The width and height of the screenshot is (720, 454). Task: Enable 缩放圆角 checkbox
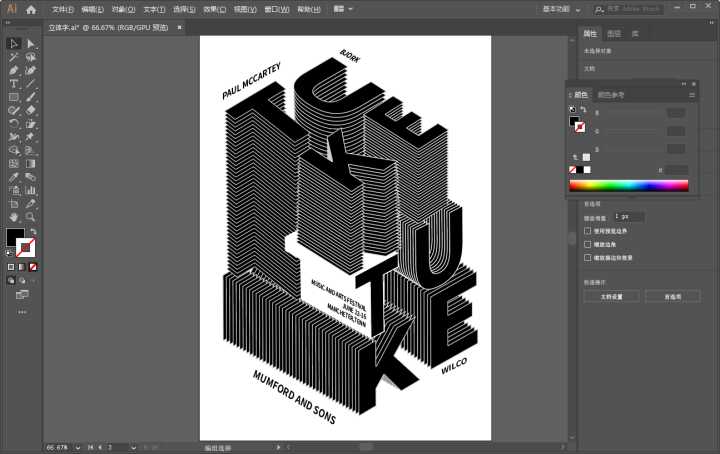point(587,244)
